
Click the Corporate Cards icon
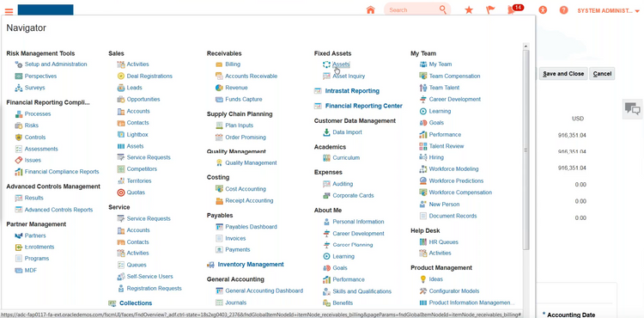(x=326, y=196)
